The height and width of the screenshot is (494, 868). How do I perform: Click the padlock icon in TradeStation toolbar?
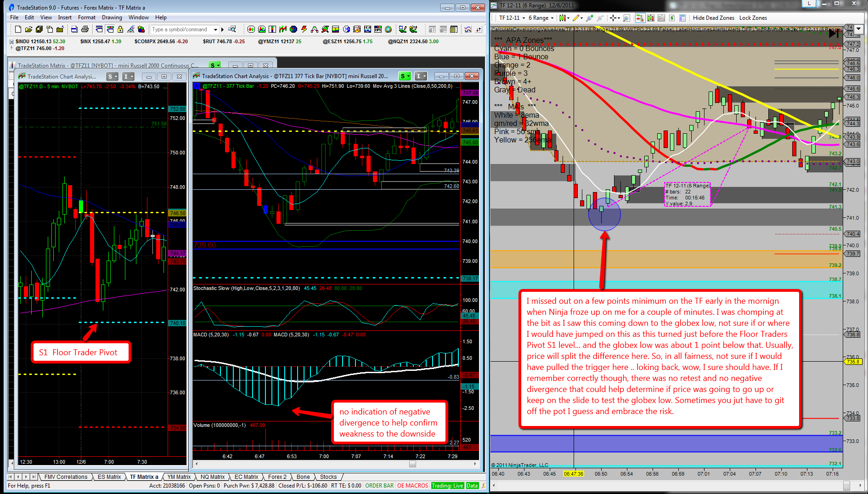point(120,29)
